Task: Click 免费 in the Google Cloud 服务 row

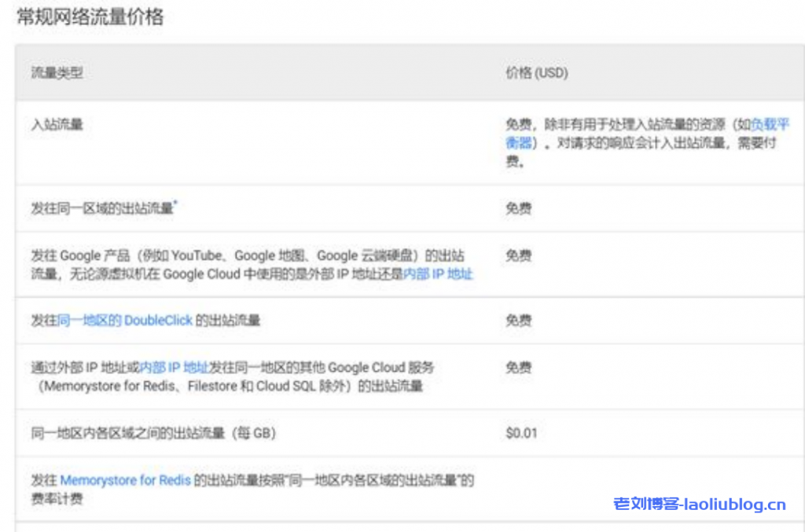Action: coord(518,367)
